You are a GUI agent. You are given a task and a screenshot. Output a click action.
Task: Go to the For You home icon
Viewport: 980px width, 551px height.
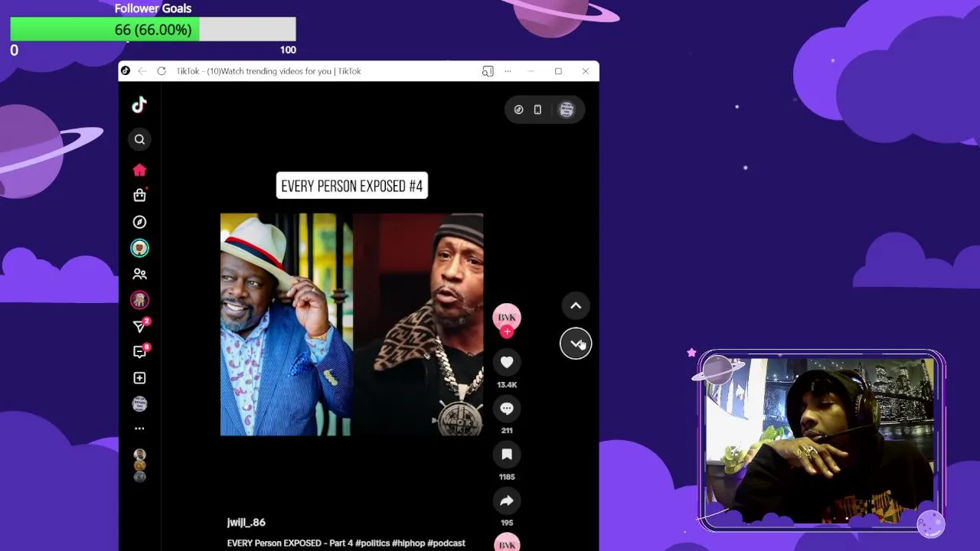[x=139, y=170]
